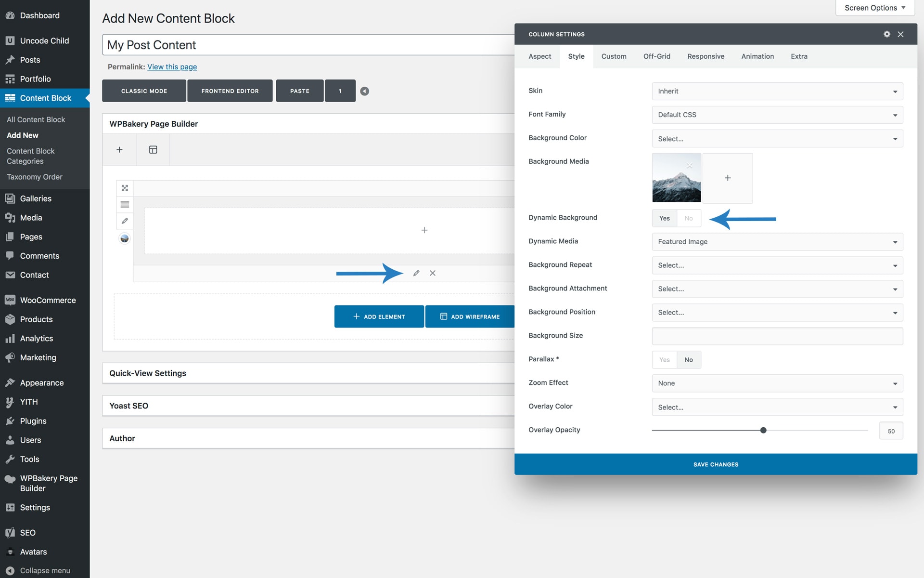Set Dynamic Background to No
924x578 pixels.
click(x=689, y=218)
